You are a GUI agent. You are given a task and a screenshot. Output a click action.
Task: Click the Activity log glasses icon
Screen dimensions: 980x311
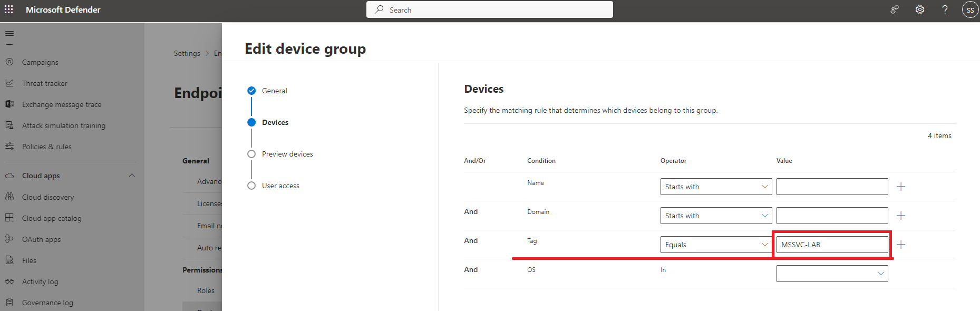click(9, 281)
